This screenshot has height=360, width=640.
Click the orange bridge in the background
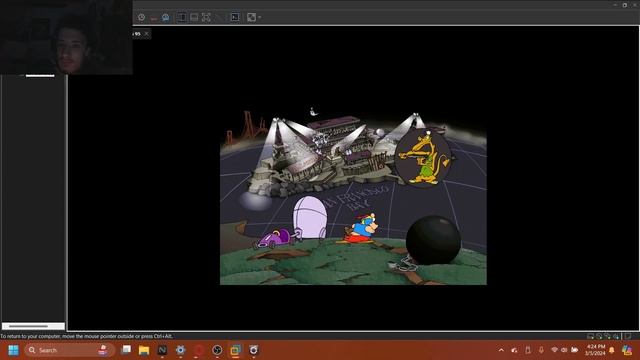click(x=247, y=127)
